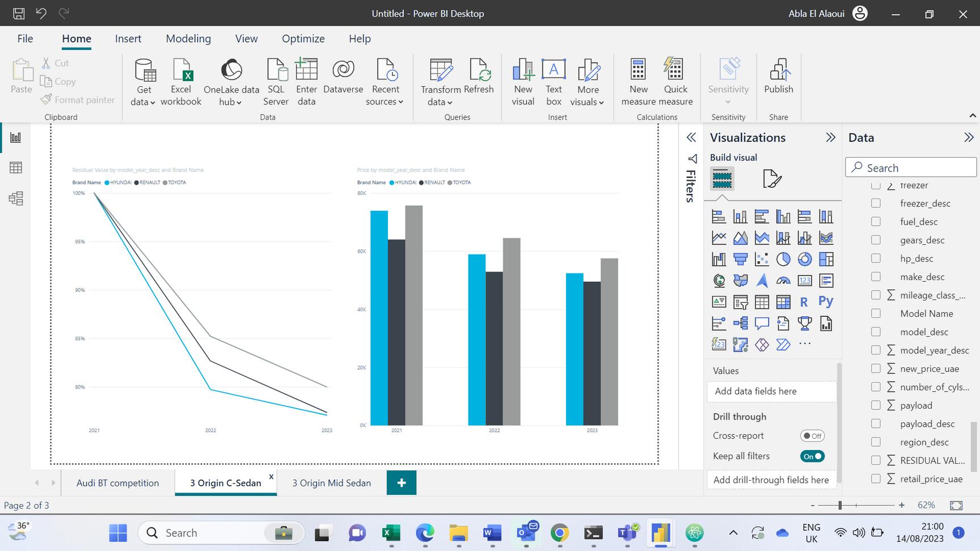This screenshot has height=551, width=980.
Task: Insert a Text box
Action: 554,83
